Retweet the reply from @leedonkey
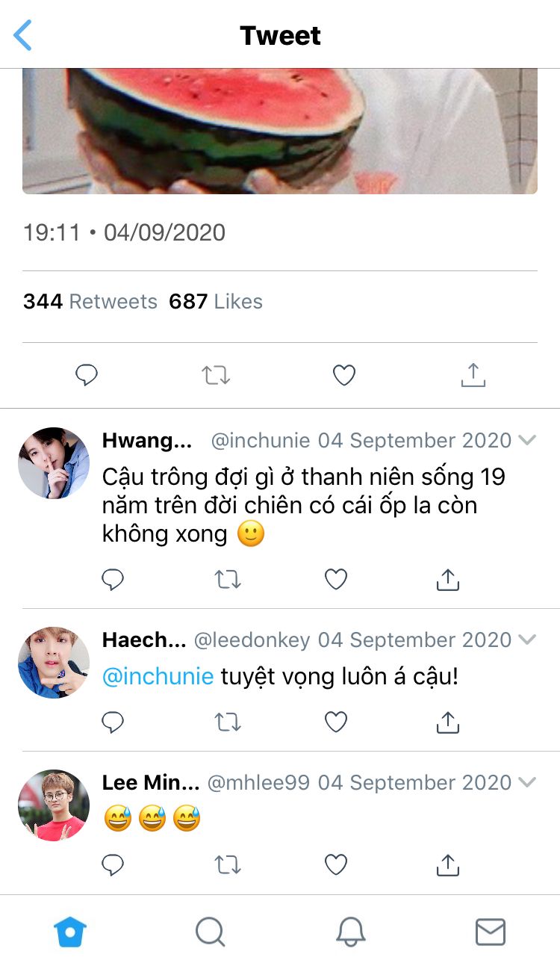Screen dimensions: 560x969 pyautogui.click(x=228, y=722)
